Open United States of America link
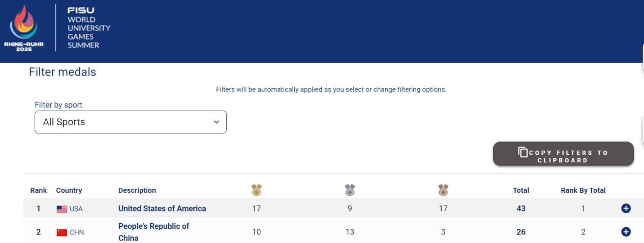644x243 pixels. tap(162, 209)
